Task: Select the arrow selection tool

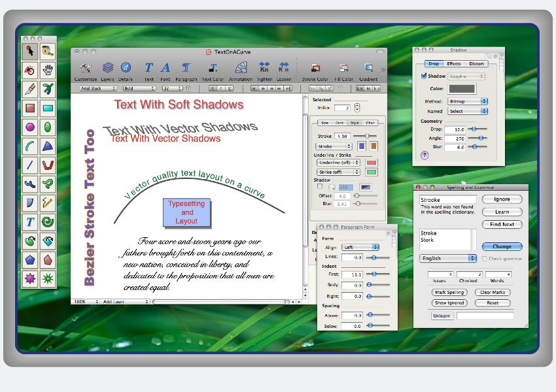Action: tap(30, 52)
